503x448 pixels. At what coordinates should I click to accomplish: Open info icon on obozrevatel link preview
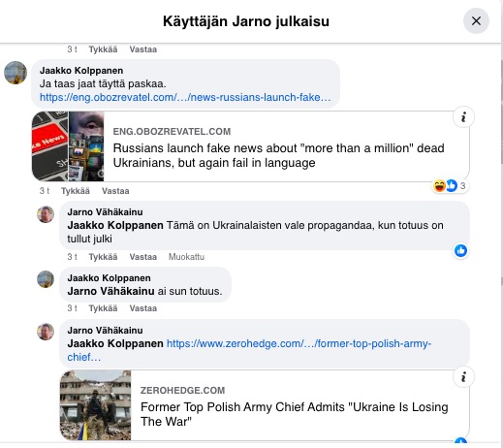[x=463, y=117]
